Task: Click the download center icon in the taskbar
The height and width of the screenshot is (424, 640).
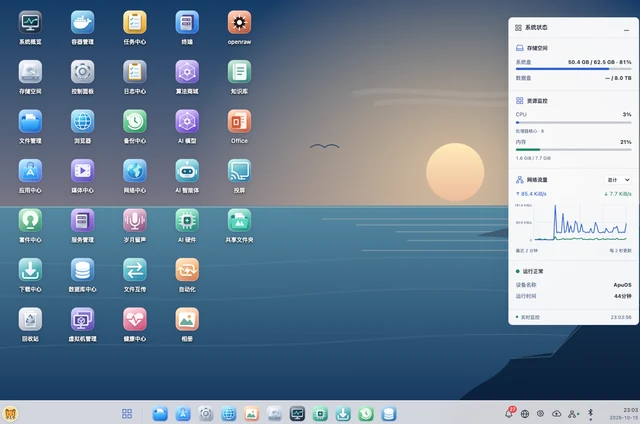Action: [343, 414]
